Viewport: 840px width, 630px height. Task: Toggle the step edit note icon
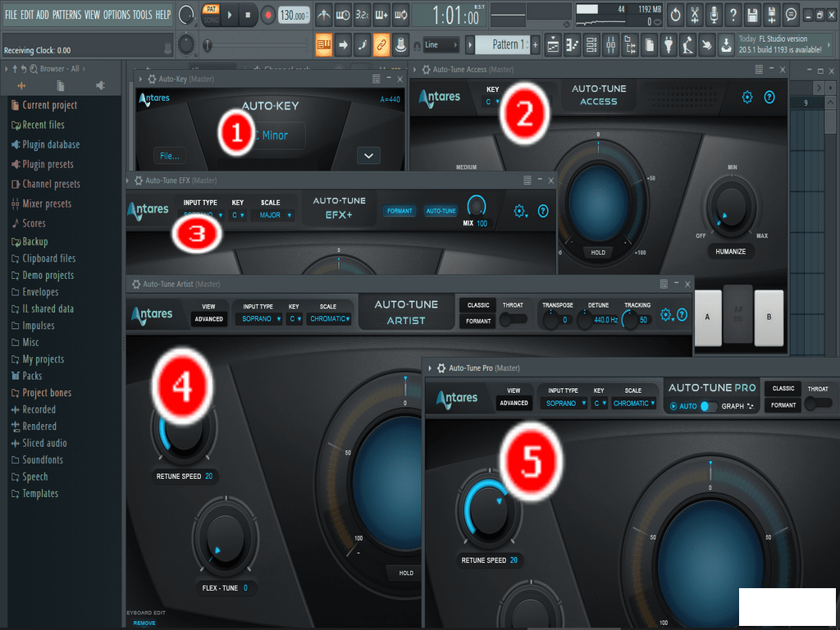coord(362,45)
